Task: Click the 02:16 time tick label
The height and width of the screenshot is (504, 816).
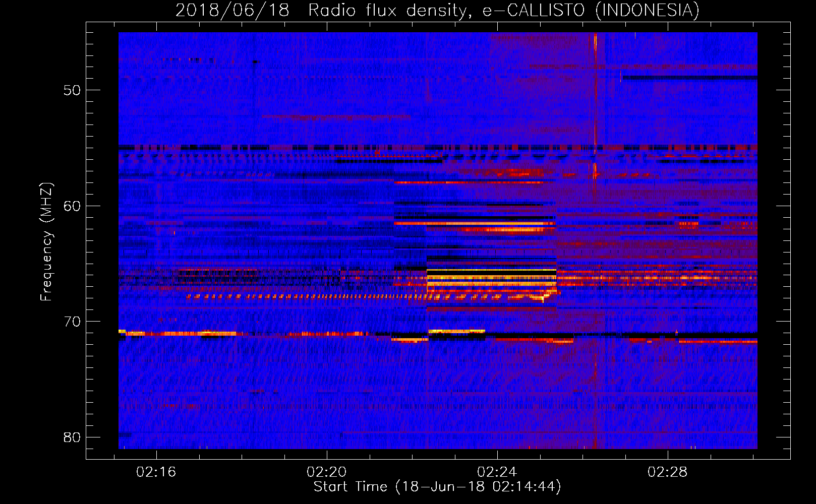Action: point(156,472)
